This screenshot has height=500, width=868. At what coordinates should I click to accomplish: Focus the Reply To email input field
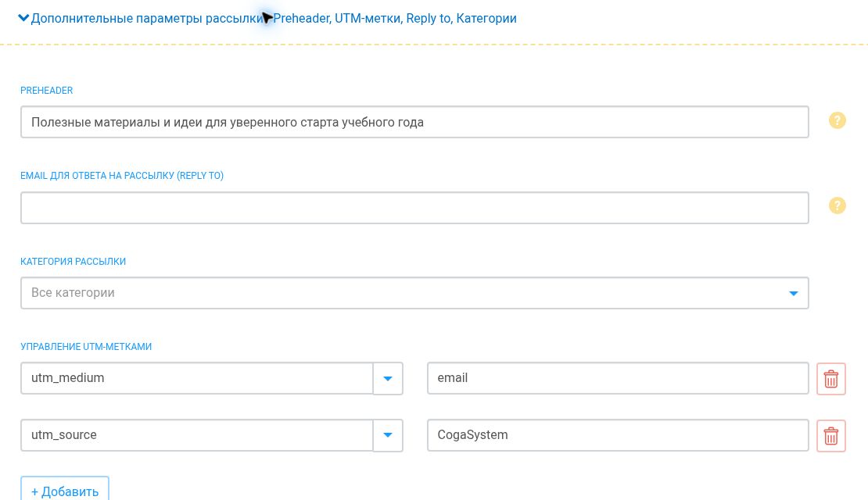414,207
